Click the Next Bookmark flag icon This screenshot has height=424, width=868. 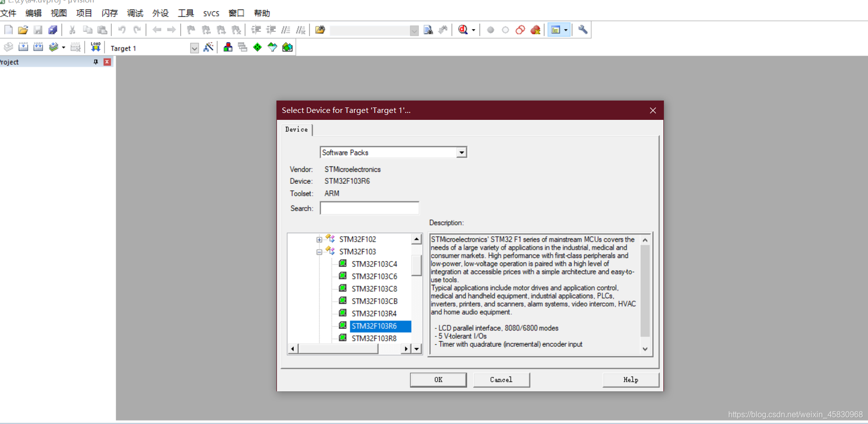click(x=221, y=30)
